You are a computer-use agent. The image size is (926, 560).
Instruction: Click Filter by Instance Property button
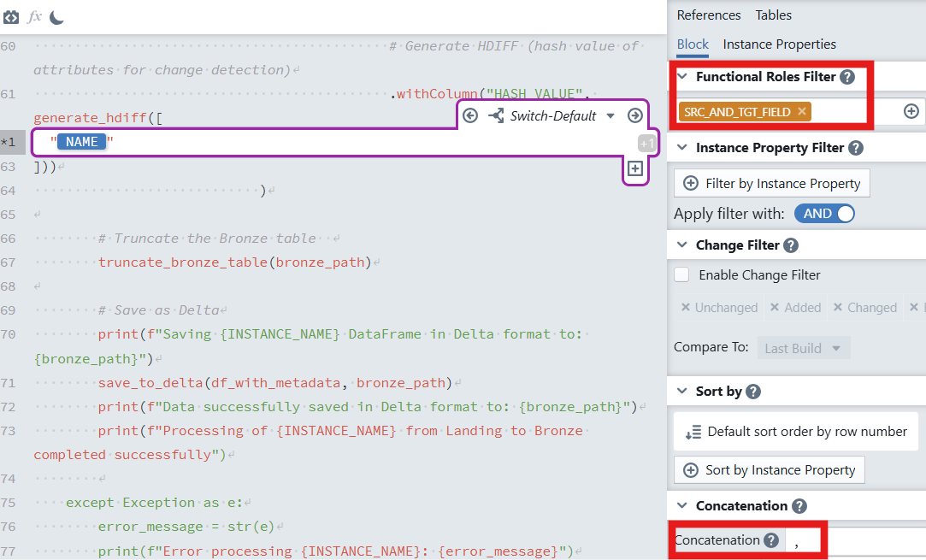click(772, 183)
